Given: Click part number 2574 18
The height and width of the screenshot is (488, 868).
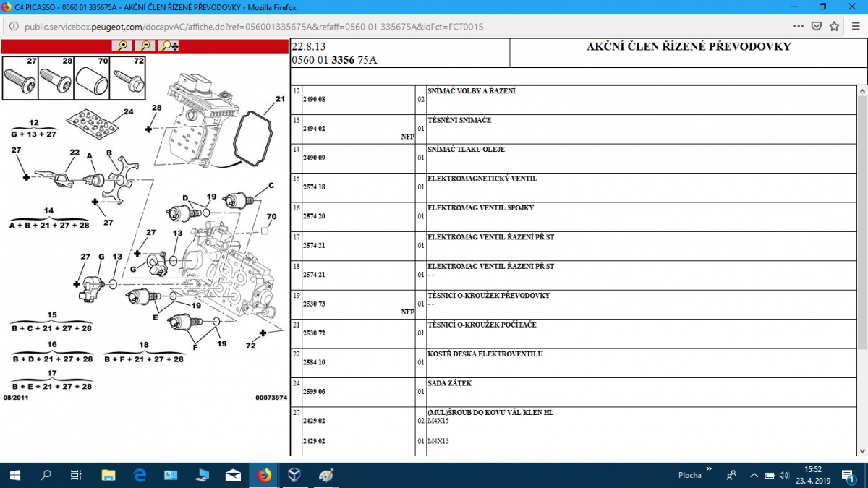Looking at the screenshot, I should click(x=314, y=187).
